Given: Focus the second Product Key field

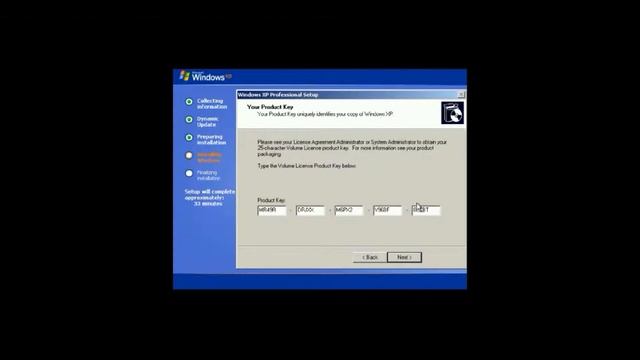Looking at the screenshot, I should [x=310, y=210].
